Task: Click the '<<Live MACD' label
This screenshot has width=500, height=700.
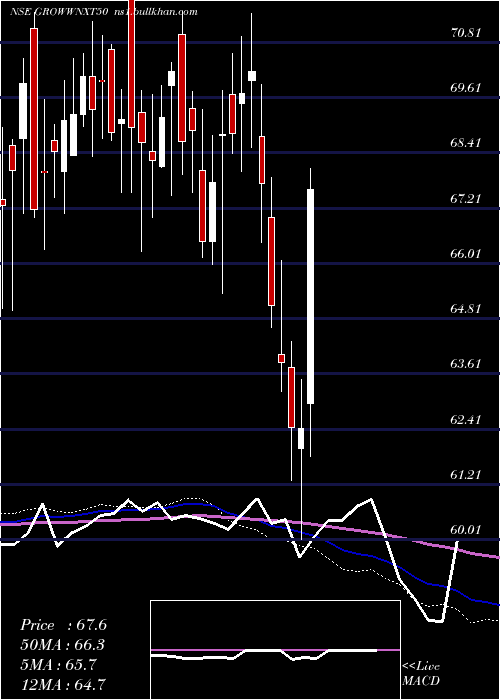Action: (x=421, y=674)
